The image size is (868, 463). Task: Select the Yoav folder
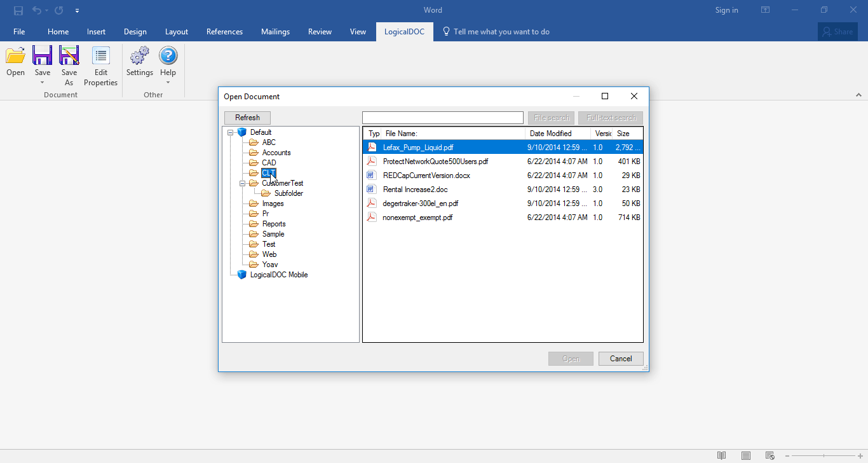(270, 265)
